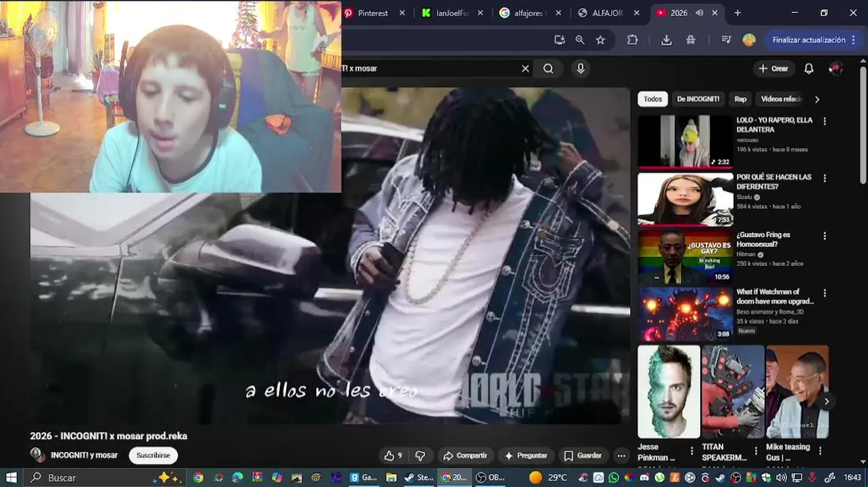Image resolution: width=868 pixels, height=487 pixels.
Task: Click the Compartir button
Action: tap(464, 456)
